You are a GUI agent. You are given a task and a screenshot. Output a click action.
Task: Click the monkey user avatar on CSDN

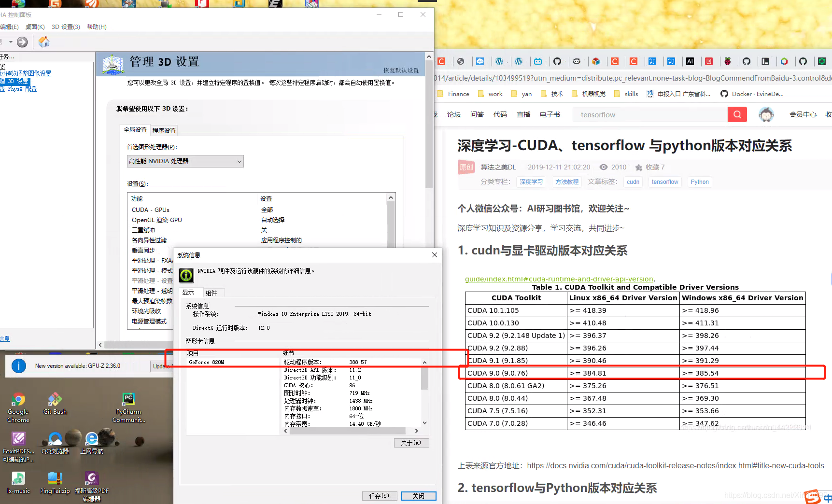click(x=766, y=114)
